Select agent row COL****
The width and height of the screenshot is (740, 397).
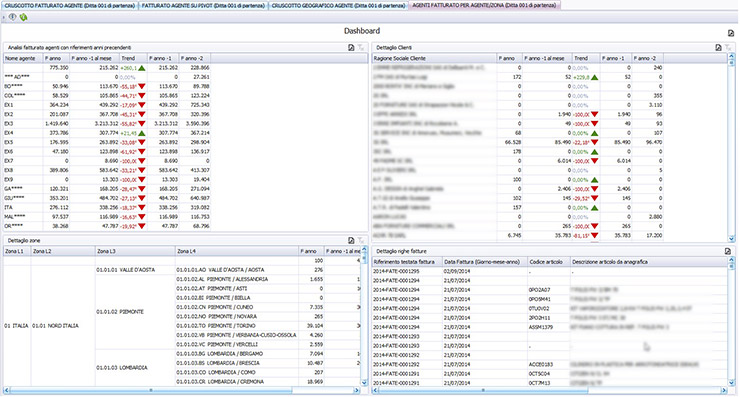tap(107, 96)
